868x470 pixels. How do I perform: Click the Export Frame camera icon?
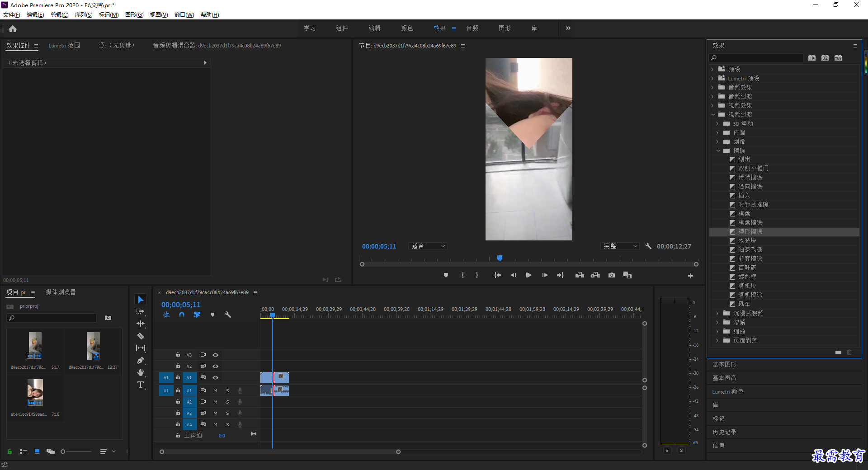(612, 275)
